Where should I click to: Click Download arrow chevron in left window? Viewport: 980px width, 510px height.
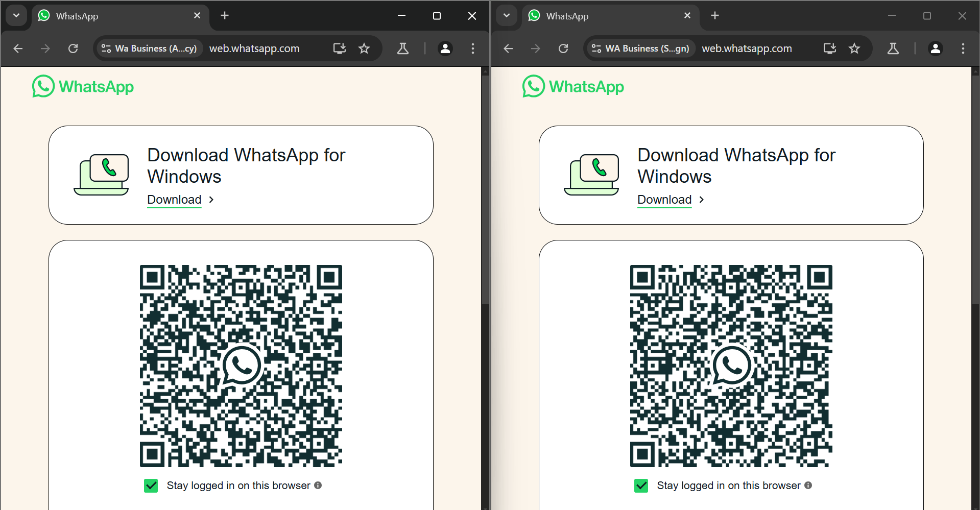[211, 200]
